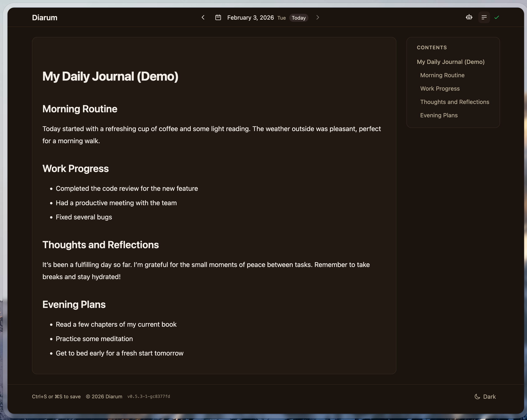
Task: Go to the previous day with the left chevron
Action: 203,17
